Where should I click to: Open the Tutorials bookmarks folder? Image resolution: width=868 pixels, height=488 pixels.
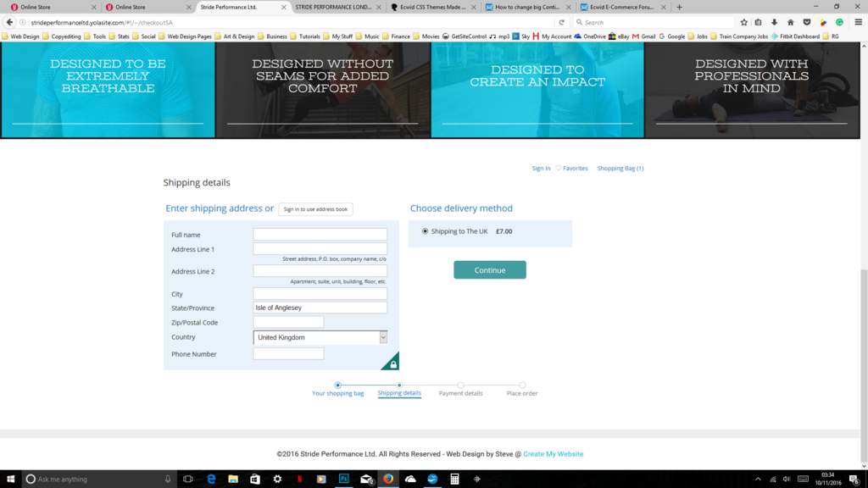[x=305, y=36]
